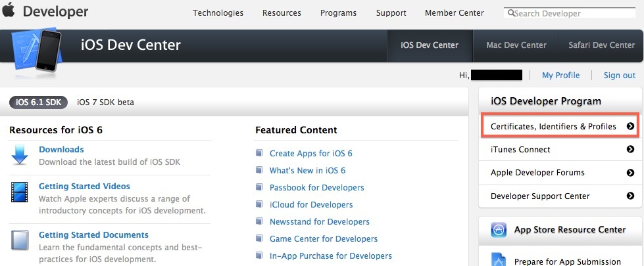
Task: Click the search magnifier icon
Action: [x=511, y=13]
